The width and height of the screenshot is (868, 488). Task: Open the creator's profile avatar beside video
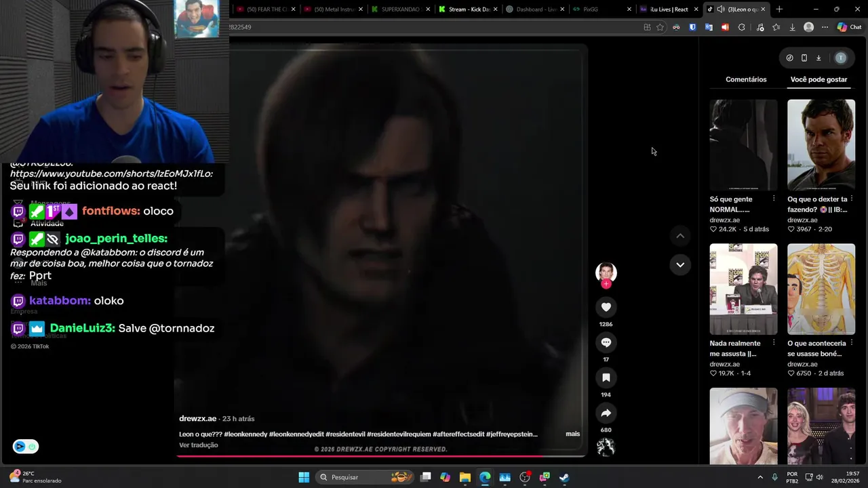click(x=606, y=272)
